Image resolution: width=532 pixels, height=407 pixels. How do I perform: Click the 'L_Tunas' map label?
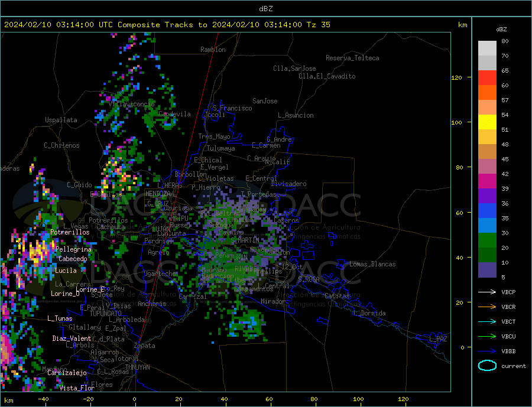pyautogui.click(x=60, y=318)
